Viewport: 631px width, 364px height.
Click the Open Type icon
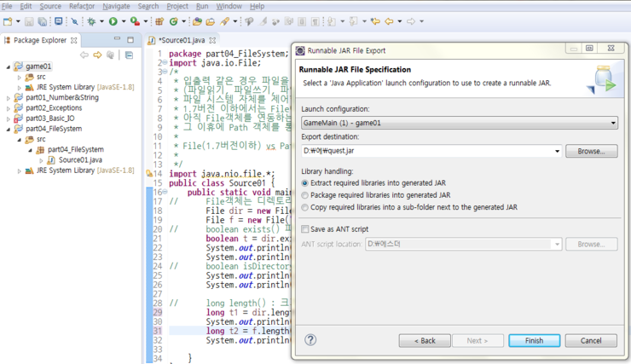coord(197,21)
